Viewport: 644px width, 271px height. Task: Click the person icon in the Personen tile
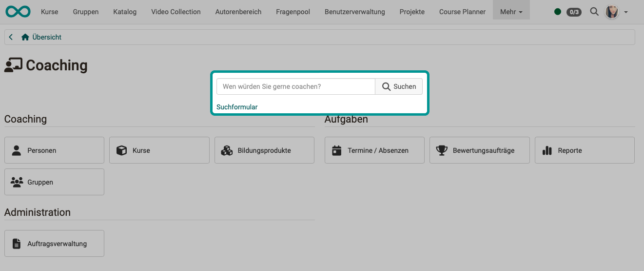tap(17, 150)
